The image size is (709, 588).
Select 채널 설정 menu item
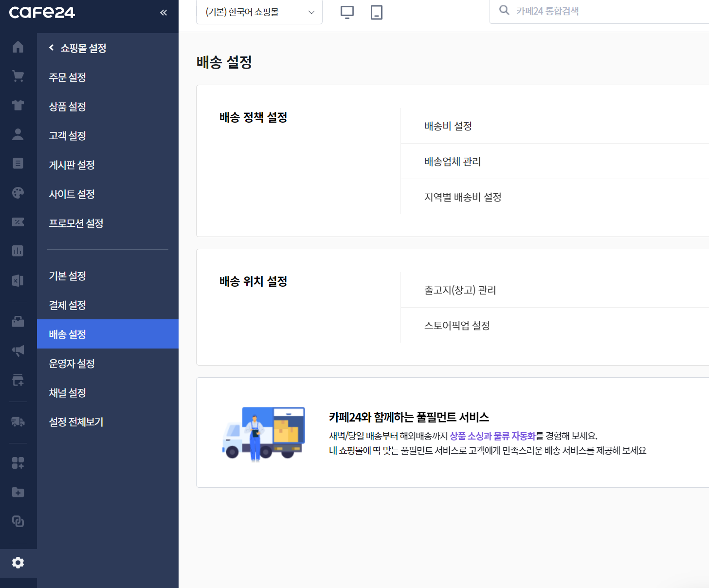[x=108, y=392]
